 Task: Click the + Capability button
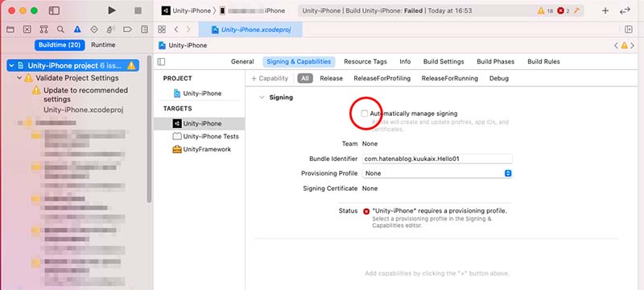[270, 78]
